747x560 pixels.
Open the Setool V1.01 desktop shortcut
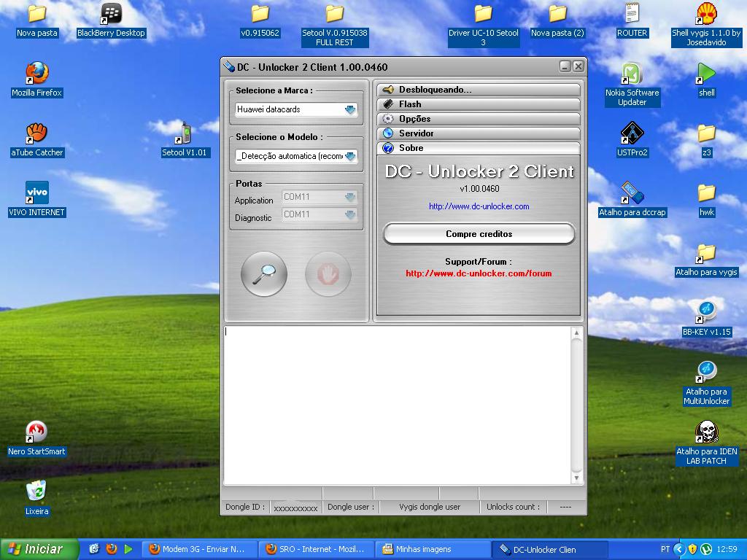pyautogui.click(x=185, y=135)
